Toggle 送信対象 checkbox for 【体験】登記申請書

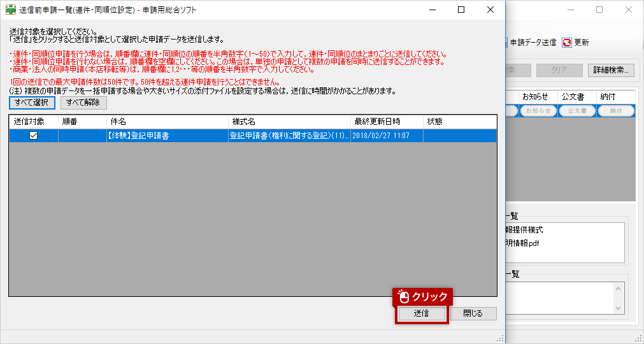coord(33,136)
